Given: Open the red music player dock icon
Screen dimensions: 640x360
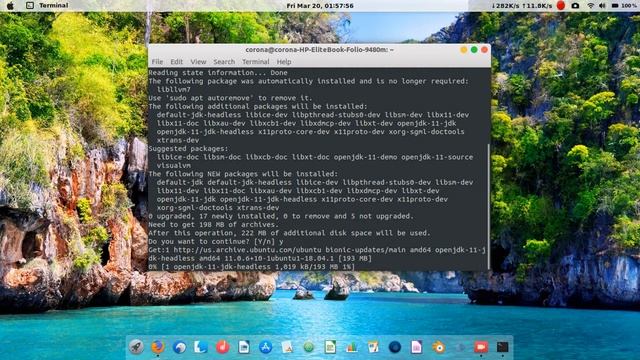Looking at the screenshot, I should (222, 347).
